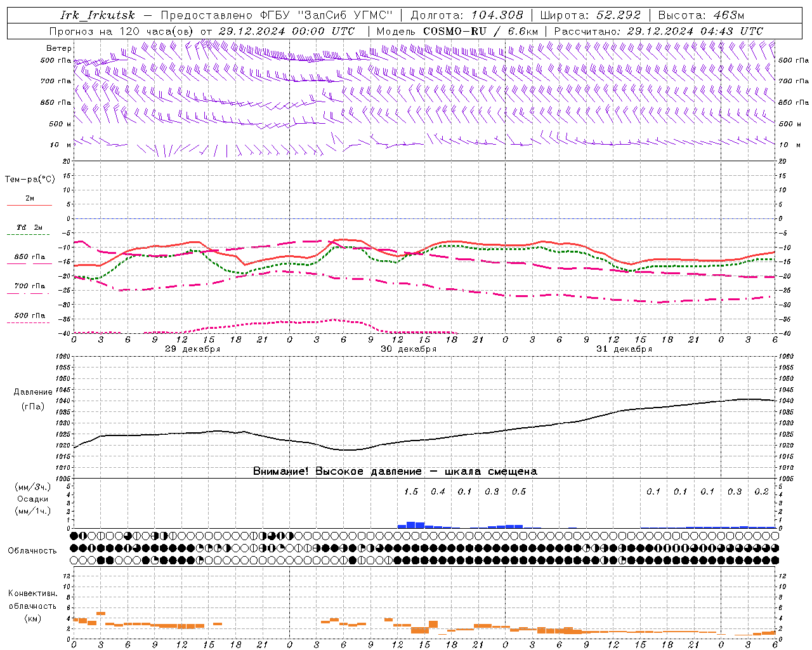Click the date label '30 декабря'
812x650 pixels.
coord(409,349)
